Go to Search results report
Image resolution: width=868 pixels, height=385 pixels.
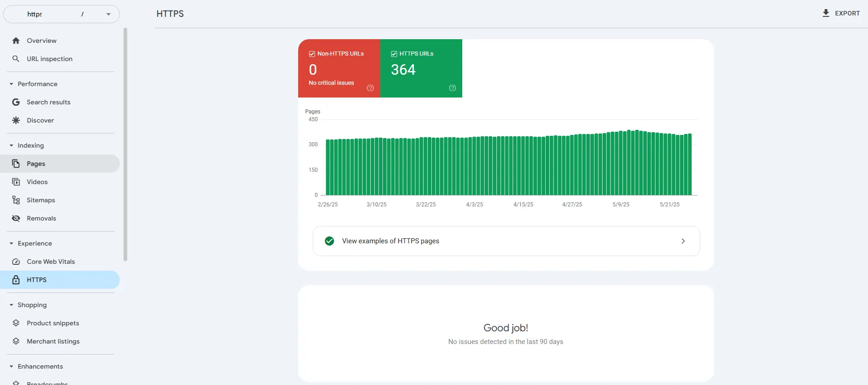pos(60,102)
